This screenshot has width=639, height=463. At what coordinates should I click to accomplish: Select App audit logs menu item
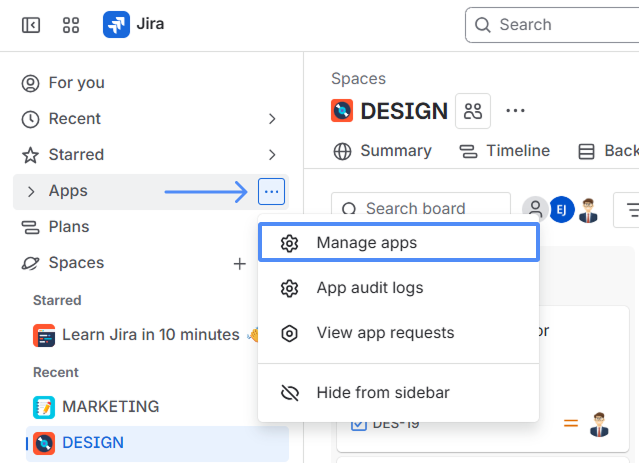399,288
